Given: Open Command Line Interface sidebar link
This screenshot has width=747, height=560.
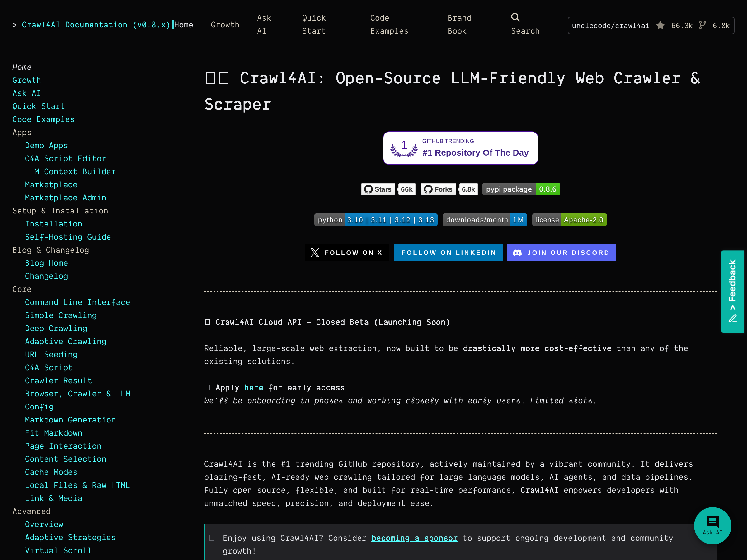Looking at the screenshot, I should pyautogui.click(x=77, y=302).
